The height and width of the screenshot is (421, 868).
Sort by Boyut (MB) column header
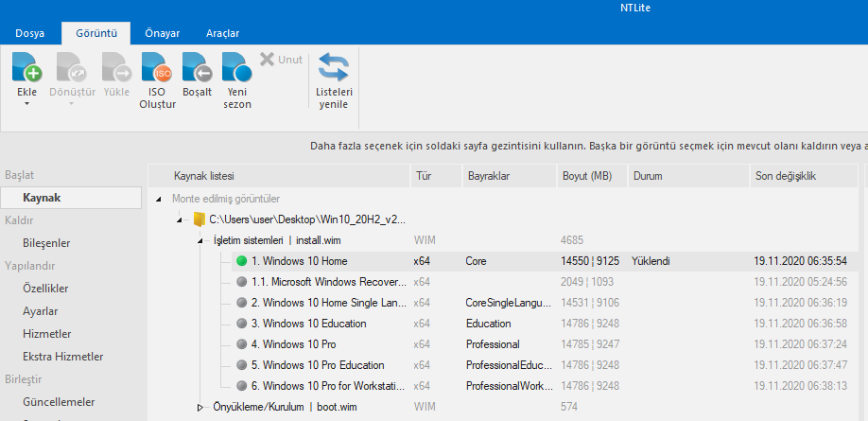(592, 176)
